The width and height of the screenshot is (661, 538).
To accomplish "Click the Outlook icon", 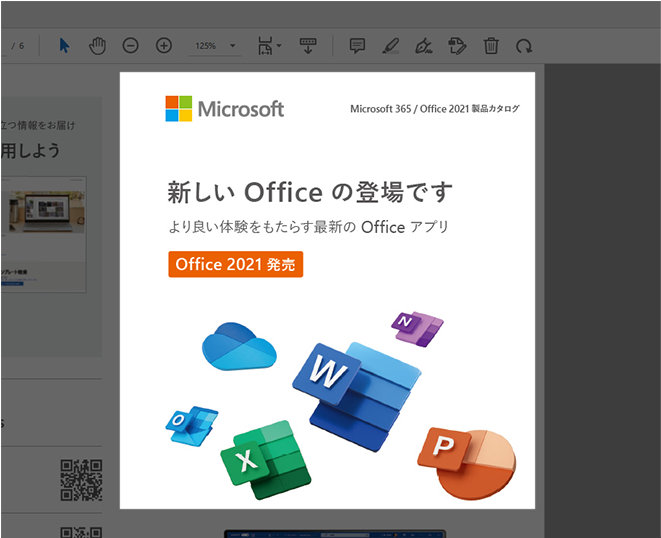I will click(x=192, y=426).
